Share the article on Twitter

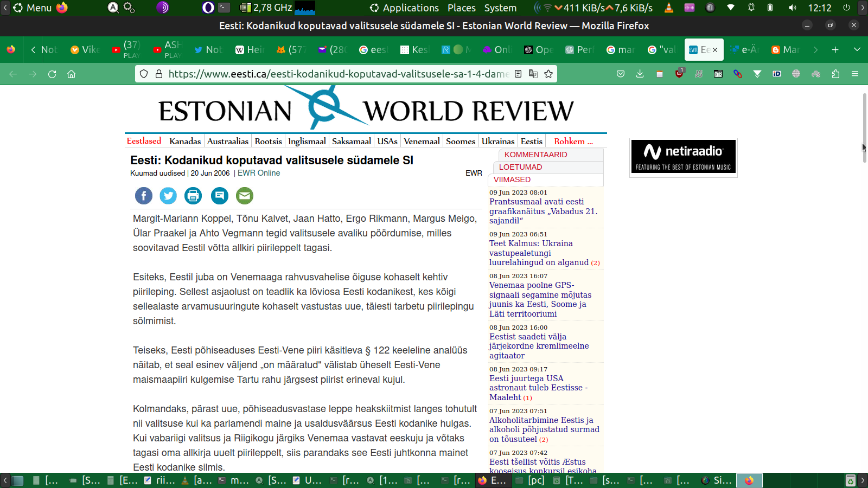coord(168,196)
